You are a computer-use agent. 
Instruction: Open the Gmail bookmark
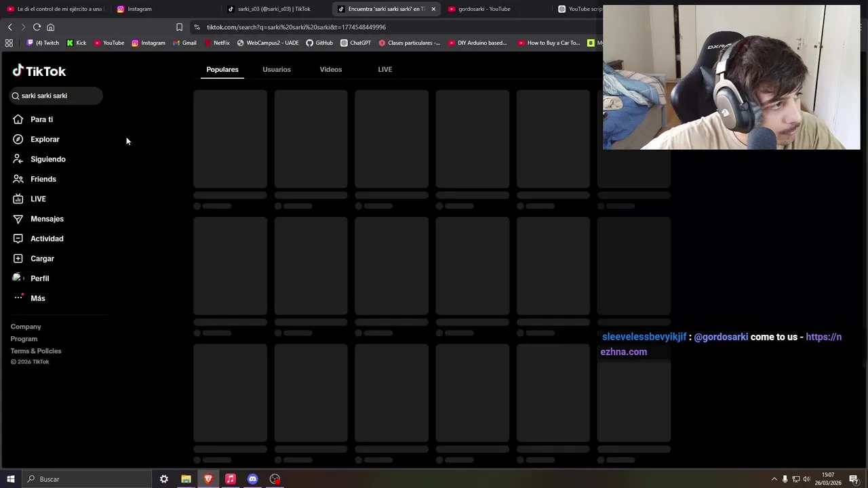[184, 43]
